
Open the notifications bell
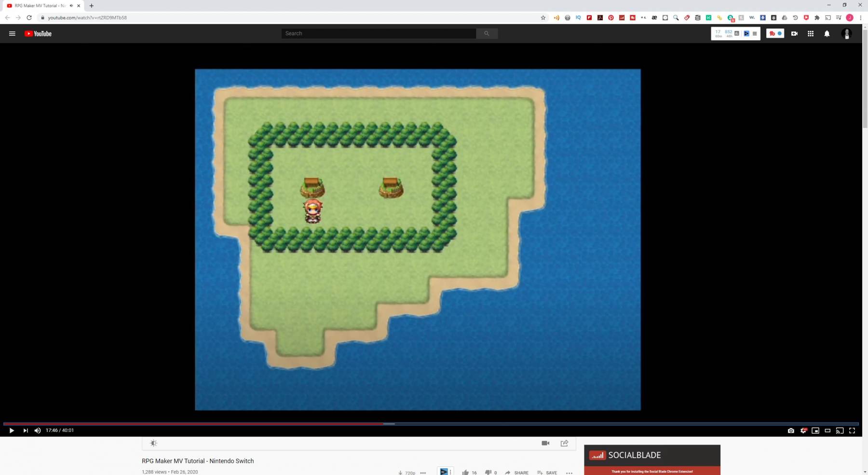coord(827,33)
